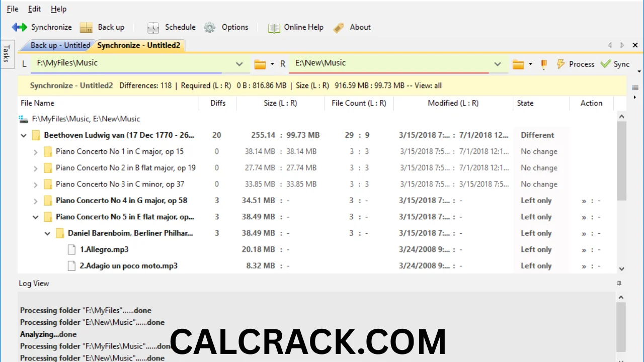Click the file list scrollbar down arrow

coord(621,269)
